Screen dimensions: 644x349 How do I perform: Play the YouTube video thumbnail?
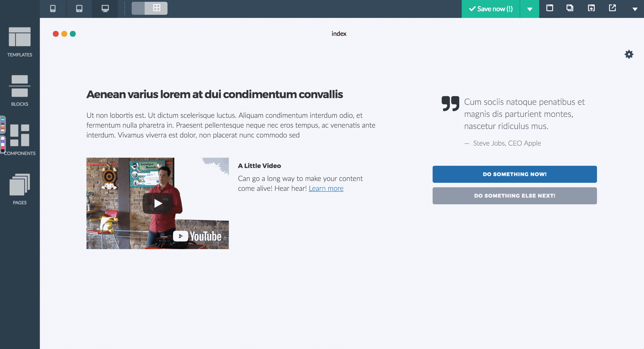[x=158, y=203]
